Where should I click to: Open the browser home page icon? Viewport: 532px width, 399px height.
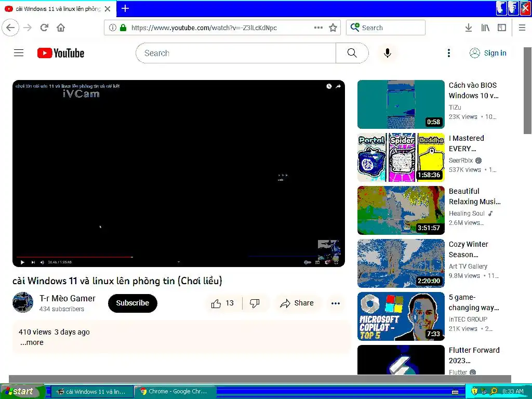61,28
